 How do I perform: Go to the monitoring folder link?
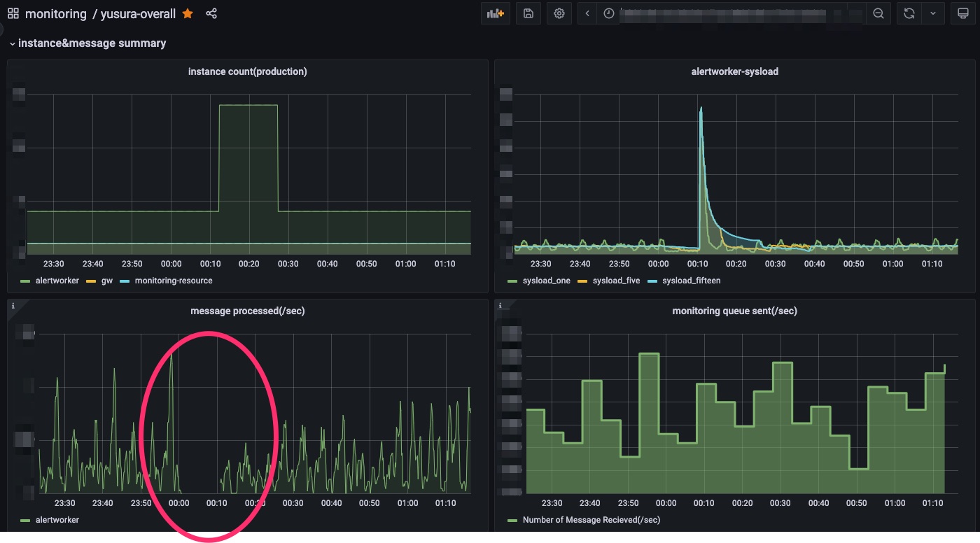[x=56, y=13]
